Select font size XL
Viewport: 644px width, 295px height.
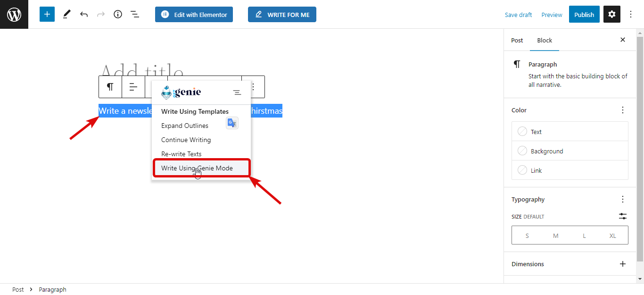coord(613,236)
